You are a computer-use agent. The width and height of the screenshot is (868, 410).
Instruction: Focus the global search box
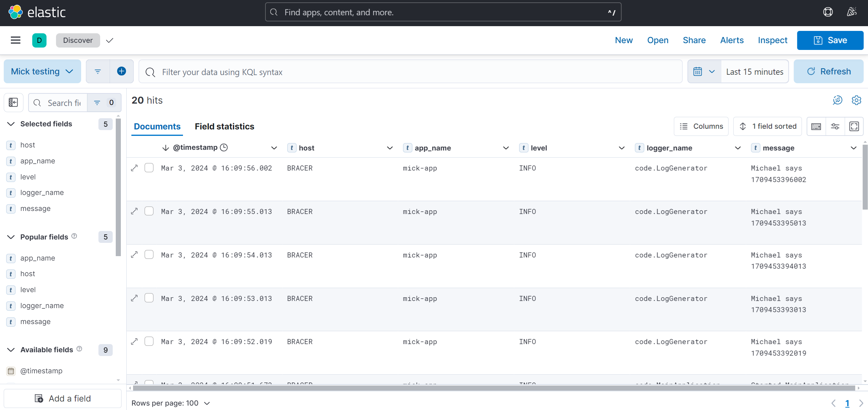(x=443, y=12)
